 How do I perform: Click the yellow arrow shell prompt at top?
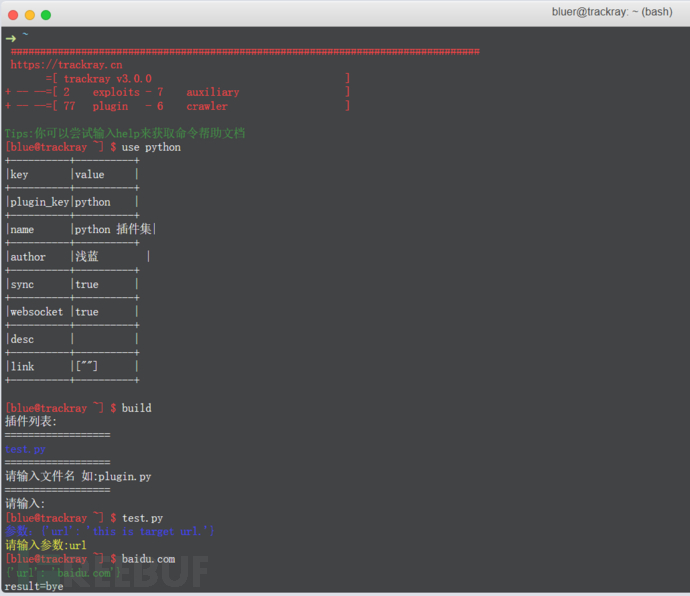[x=11, y=39]
